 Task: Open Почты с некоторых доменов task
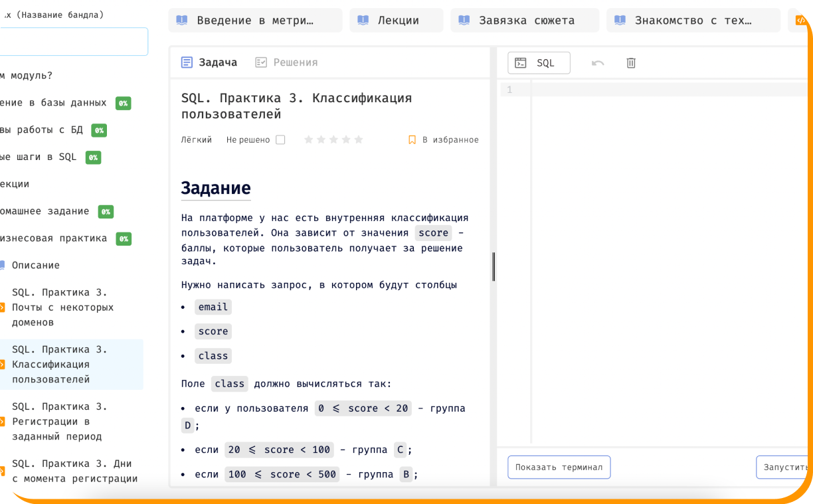[62, 307]
